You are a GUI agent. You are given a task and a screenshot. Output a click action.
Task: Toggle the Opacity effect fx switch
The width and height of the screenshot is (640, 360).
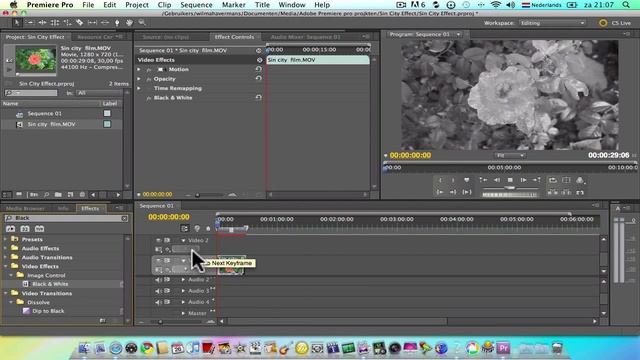(x=149, y=79)
